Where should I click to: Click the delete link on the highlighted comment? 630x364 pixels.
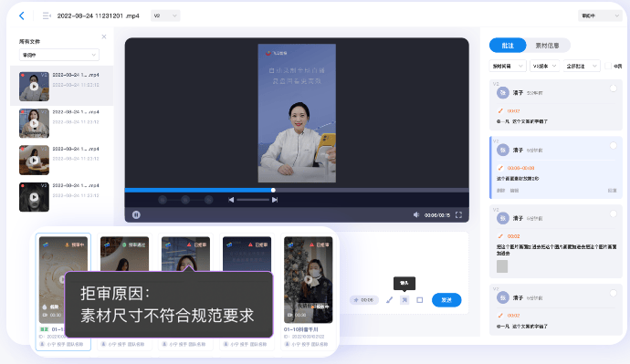click(x=500, y=191)
